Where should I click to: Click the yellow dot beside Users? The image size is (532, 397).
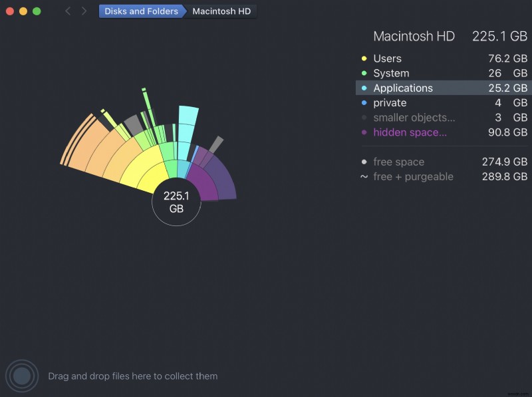pyautogui.click(x=364, y=59)
